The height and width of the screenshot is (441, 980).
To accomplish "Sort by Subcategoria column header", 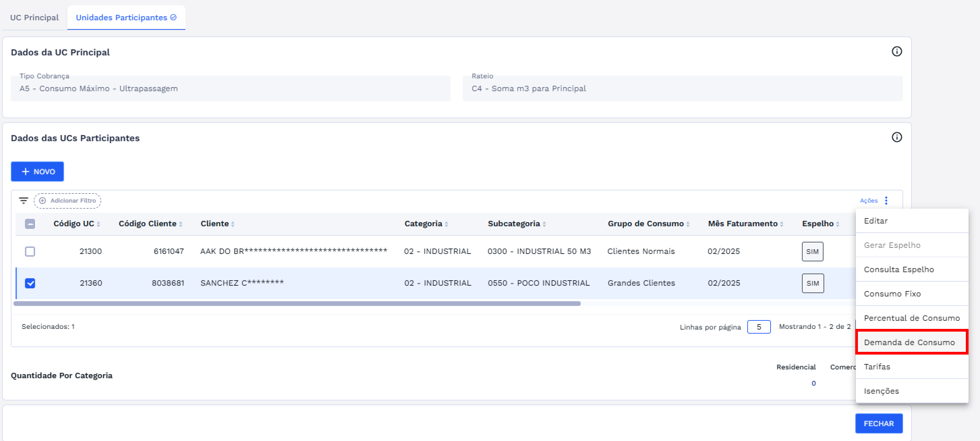I will coord(514,224).
